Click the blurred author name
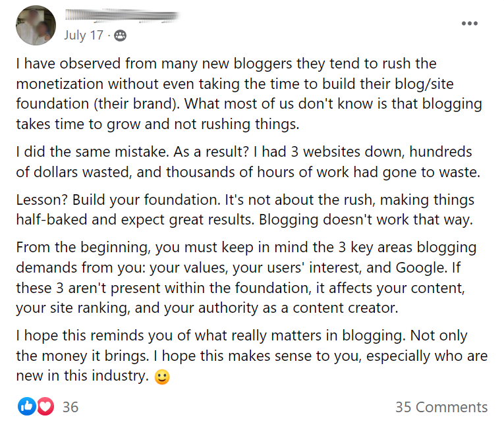This screenshot has width=504, height=428. tap(122, 15)
